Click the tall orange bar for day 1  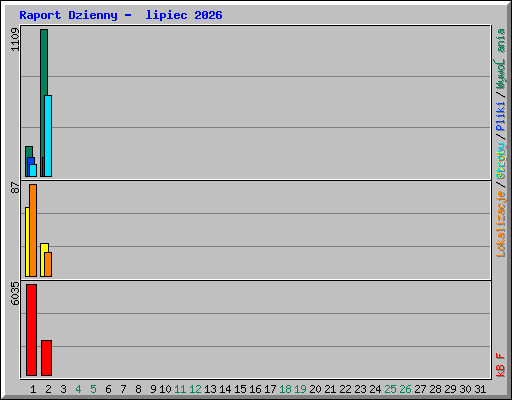[x=33, y=230]
